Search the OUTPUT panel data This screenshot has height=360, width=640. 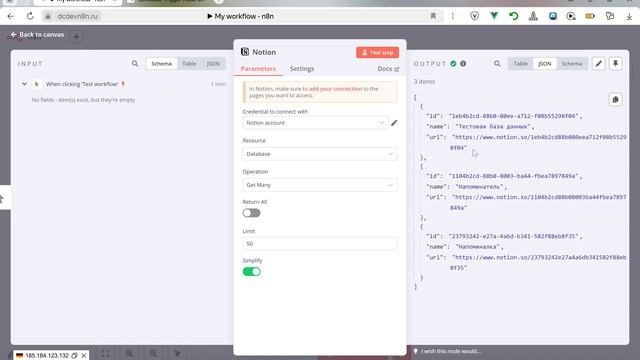click(497, 64)
